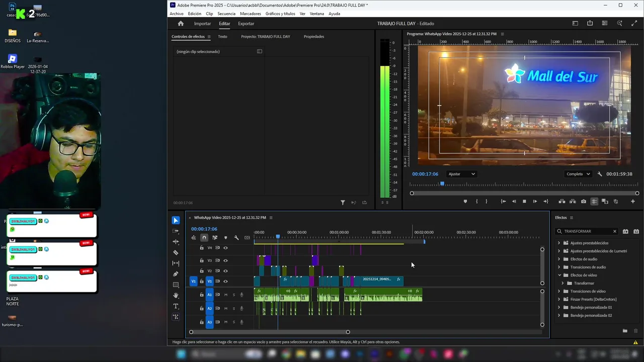Select the Type tool
Image resolution: width=644 pixels, height=362 pixels.
176,306
